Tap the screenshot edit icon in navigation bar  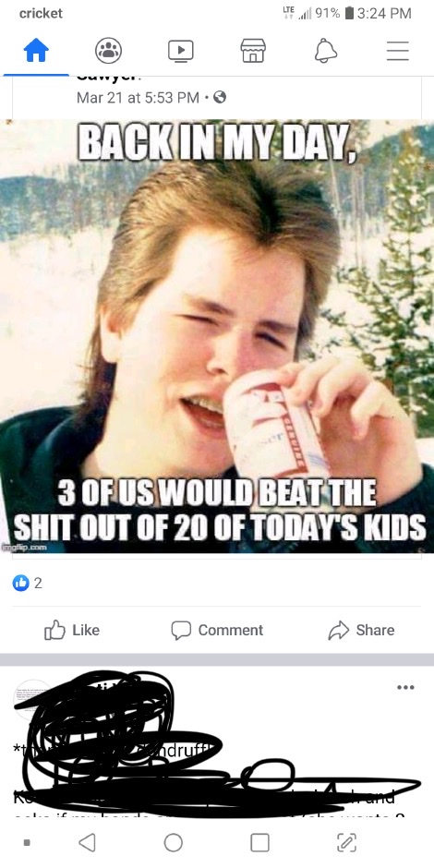[347, 842]
